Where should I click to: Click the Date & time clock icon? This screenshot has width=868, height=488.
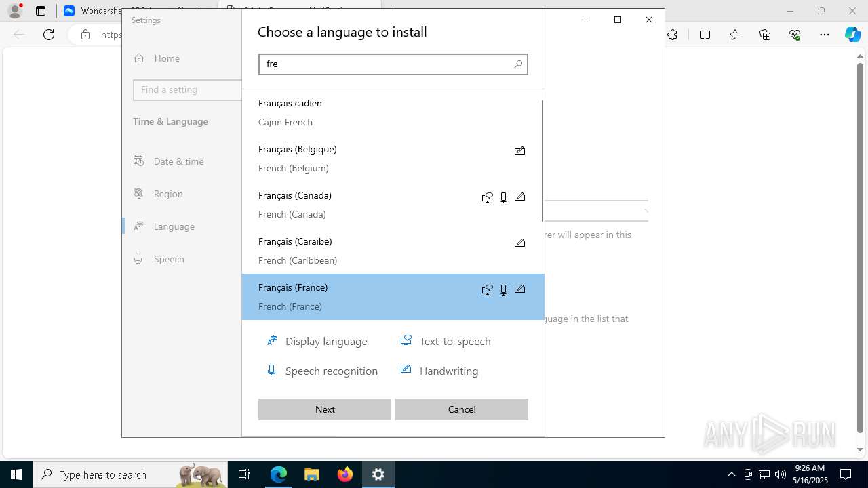pos(138,161)
